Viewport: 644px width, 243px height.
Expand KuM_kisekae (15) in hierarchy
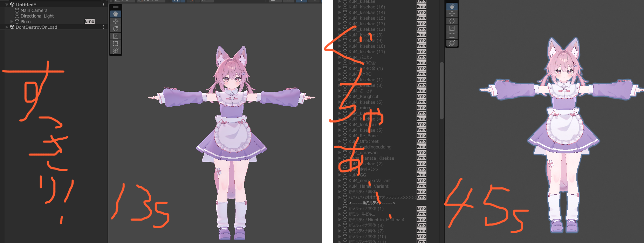(340, 18)
